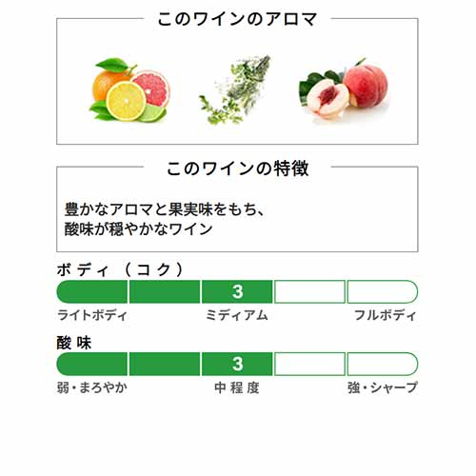Select fifth empty segment of 酸味 bar

click(x=383, y=364)
